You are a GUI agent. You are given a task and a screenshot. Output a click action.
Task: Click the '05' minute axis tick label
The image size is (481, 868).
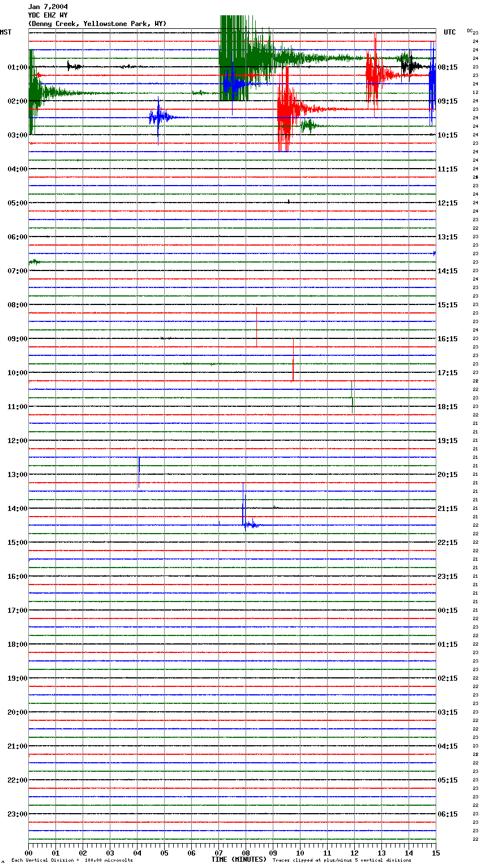165,853
